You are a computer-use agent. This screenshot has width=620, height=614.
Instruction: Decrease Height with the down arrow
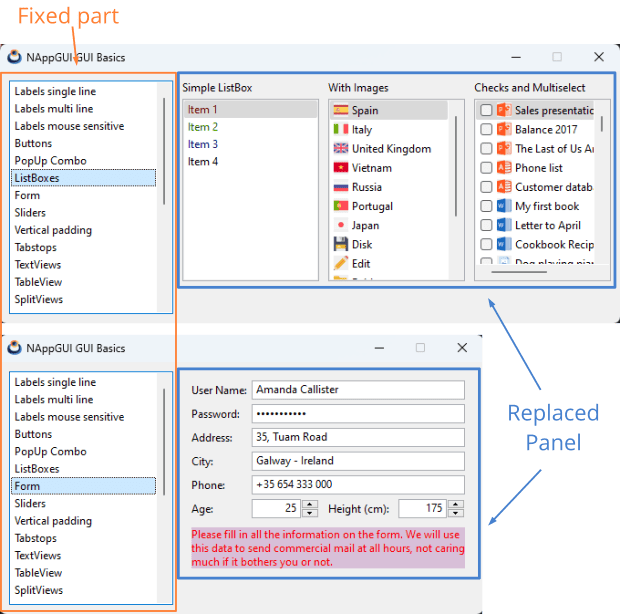pos(455,513)
